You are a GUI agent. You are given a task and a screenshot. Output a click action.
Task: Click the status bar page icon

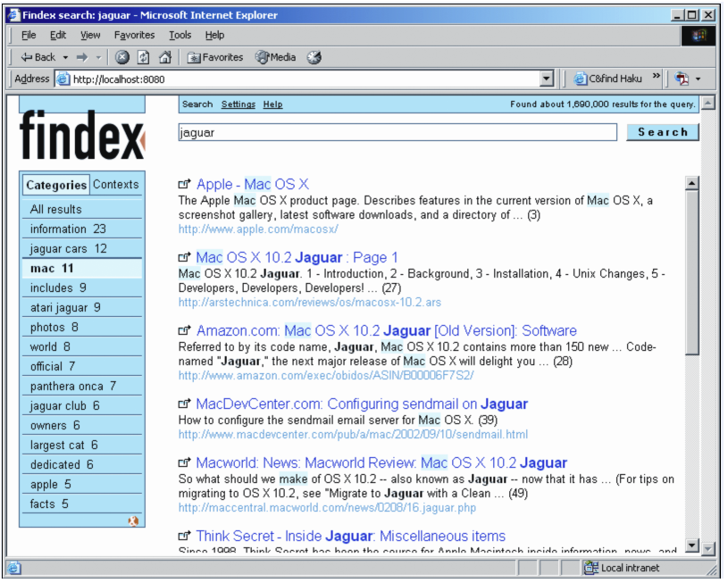click(14, 567)
